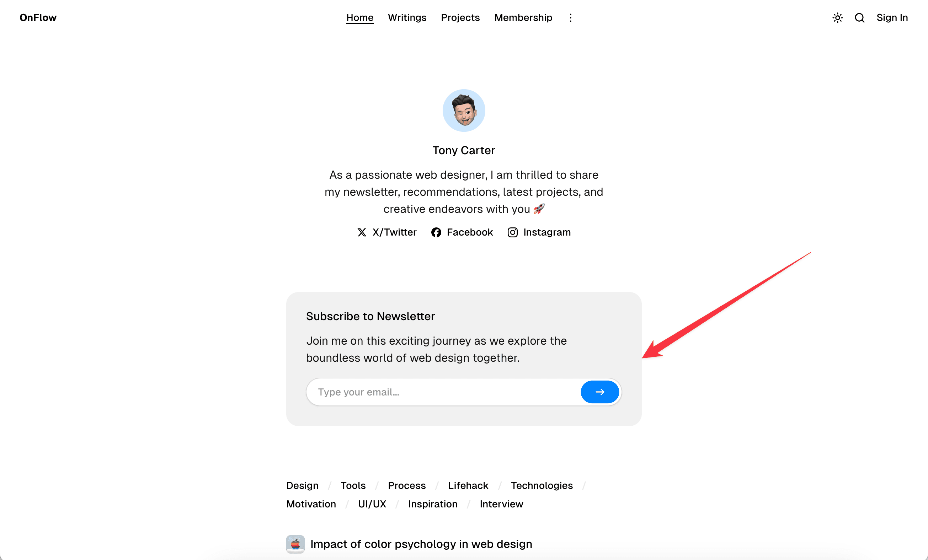
Task: Expand the Projects navigation menu
Action: coord(460,18)
